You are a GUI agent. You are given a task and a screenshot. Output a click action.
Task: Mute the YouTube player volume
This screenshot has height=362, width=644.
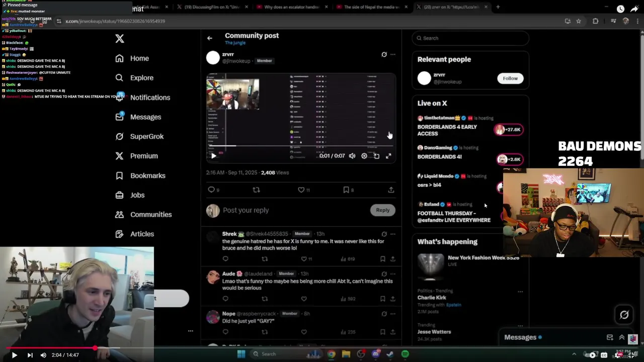pyautogui.click(x=43, y=355)
